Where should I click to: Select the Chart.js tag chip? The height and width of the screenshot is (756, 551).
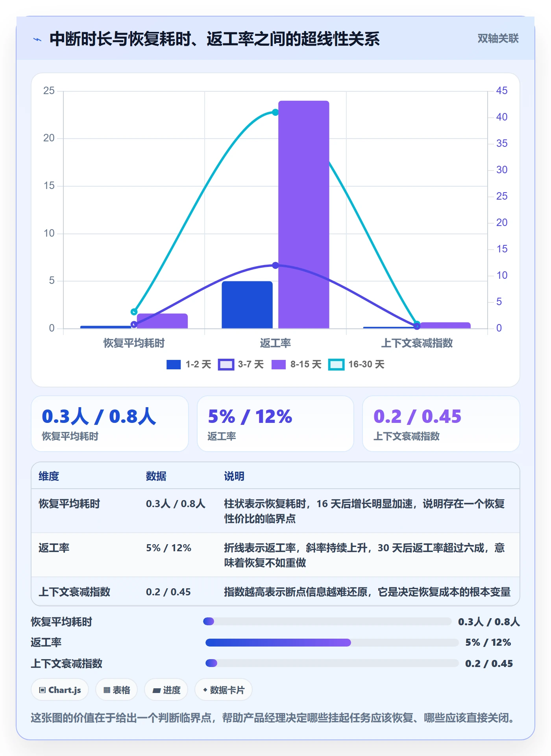tap(60, 690)
